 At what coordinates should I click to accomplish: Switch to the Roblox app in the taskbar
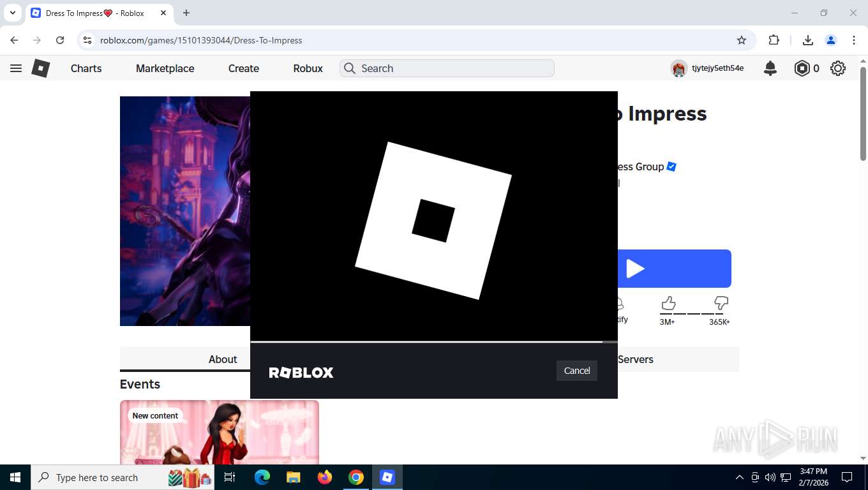click(387, 477)
